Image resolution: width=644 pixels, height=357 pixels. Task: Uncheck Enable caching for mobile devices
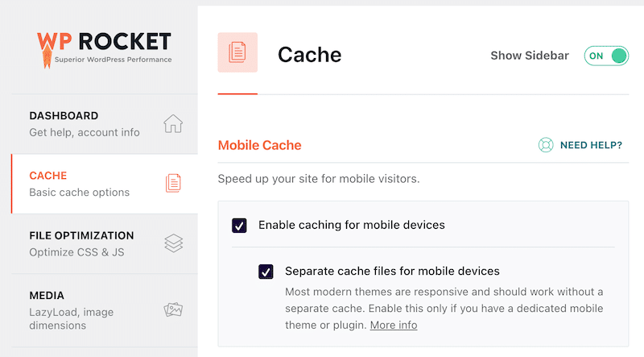pos(239,225)
